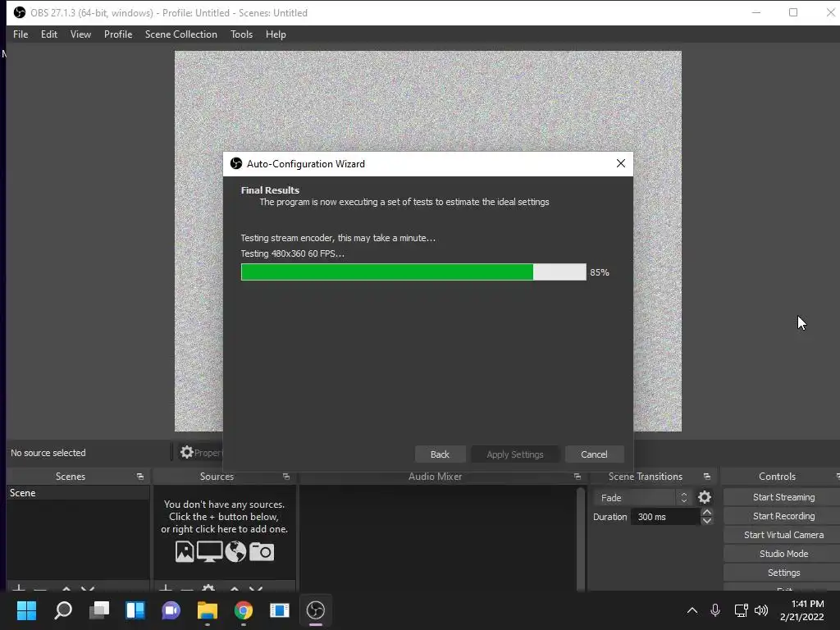840x630 pixels.
Task: Undock the Audio Mixer panel
Action: coord(577,477)
